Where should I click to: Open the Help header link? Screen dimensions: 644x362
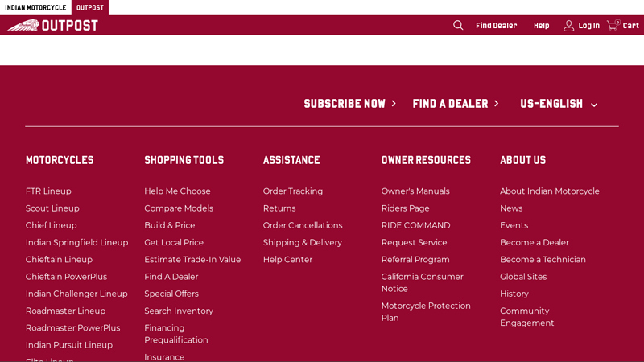(541, 26)
